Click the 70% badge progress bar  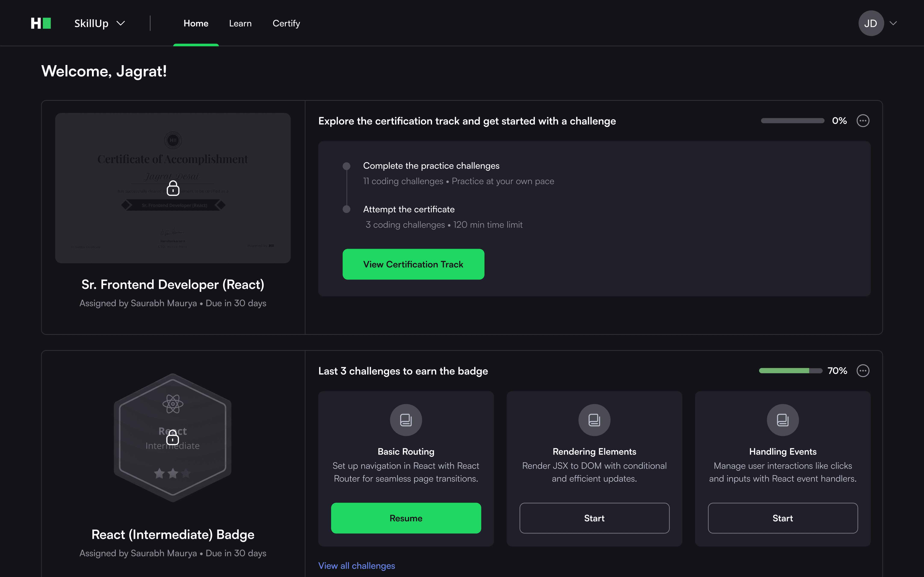[x=790, y=371]
